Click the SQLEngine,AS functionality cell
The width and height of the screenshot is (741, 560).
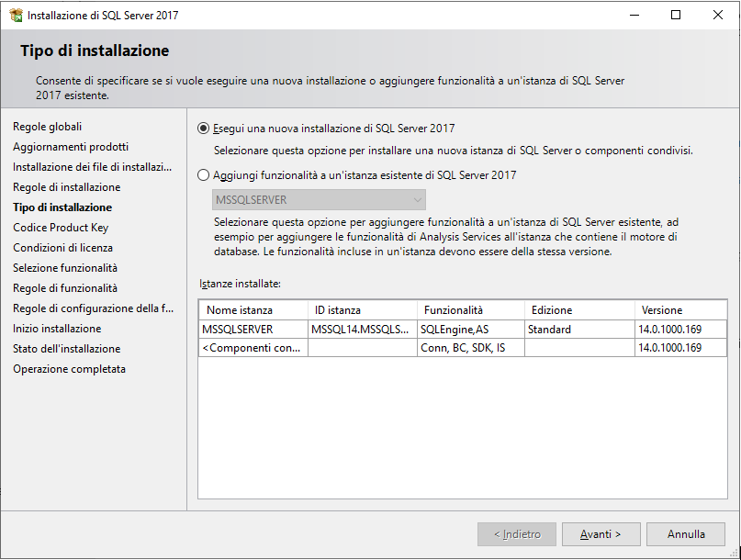471,330
